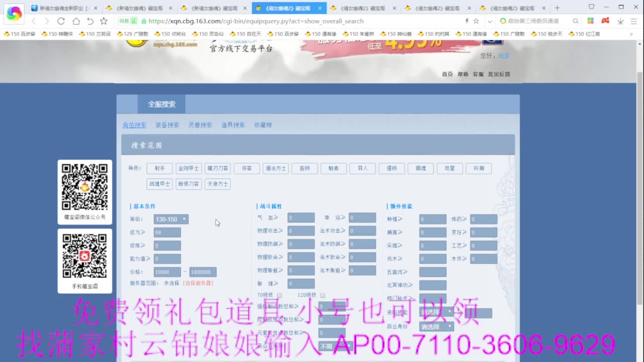
Task: Toggle the 战魂甲士 role filter
Action: [159, 184]
